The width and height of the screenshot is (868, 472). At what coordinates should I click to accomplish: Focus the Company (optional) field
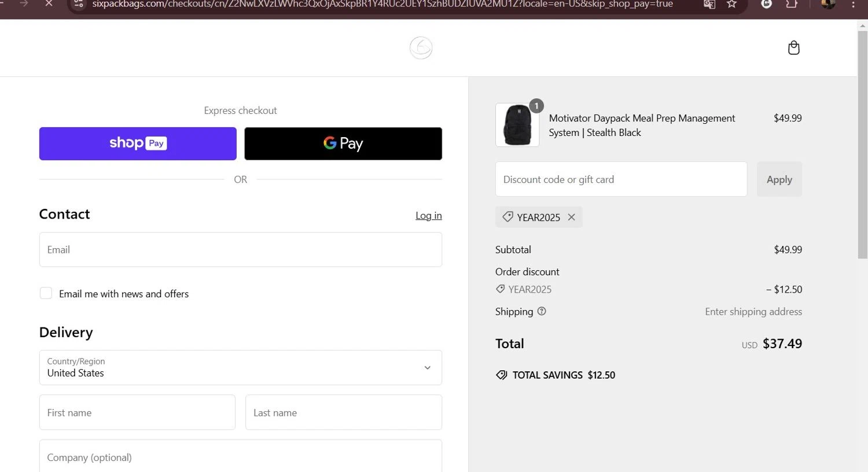(x=241, y=456)
